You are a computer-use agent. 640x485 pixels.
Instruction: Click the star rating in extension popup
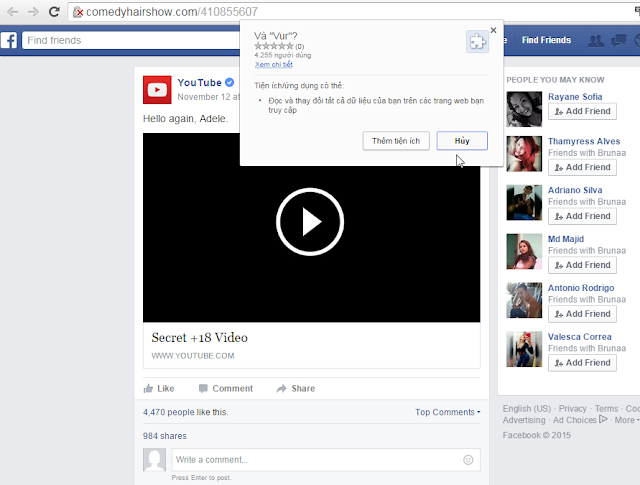[x=274, y=46]
